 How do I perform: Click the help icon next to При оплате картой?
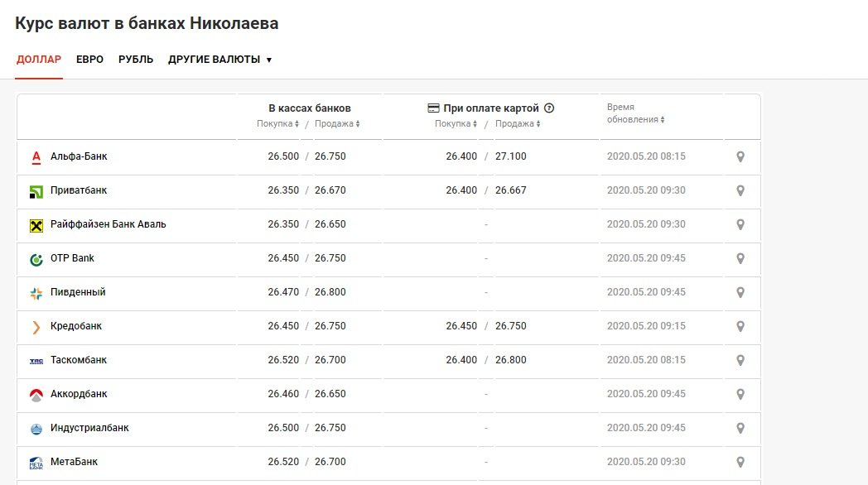pos(549,108)
